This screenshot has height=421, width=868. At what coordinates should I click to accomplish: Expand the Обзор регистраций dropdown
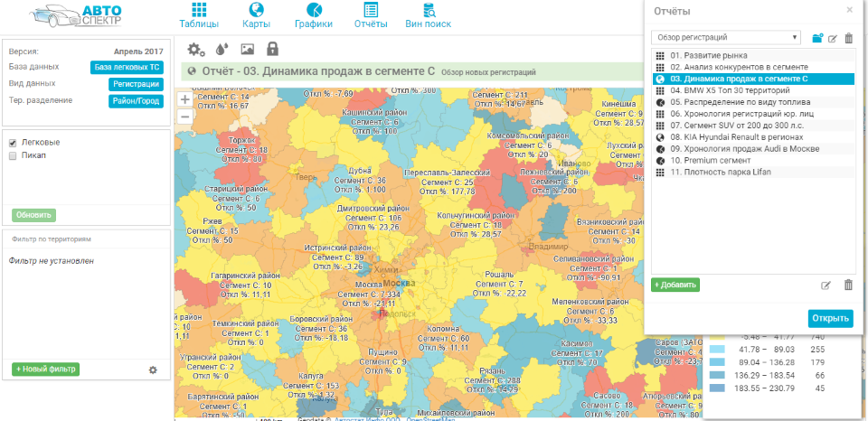725,38
